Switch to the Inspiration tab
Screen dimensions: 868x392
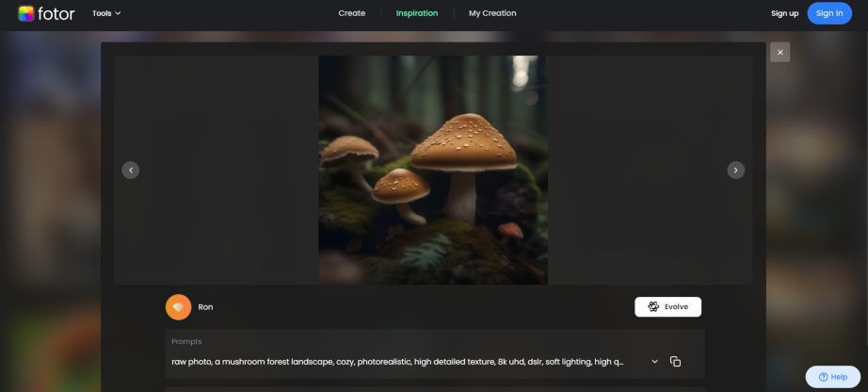coord(416,13)
